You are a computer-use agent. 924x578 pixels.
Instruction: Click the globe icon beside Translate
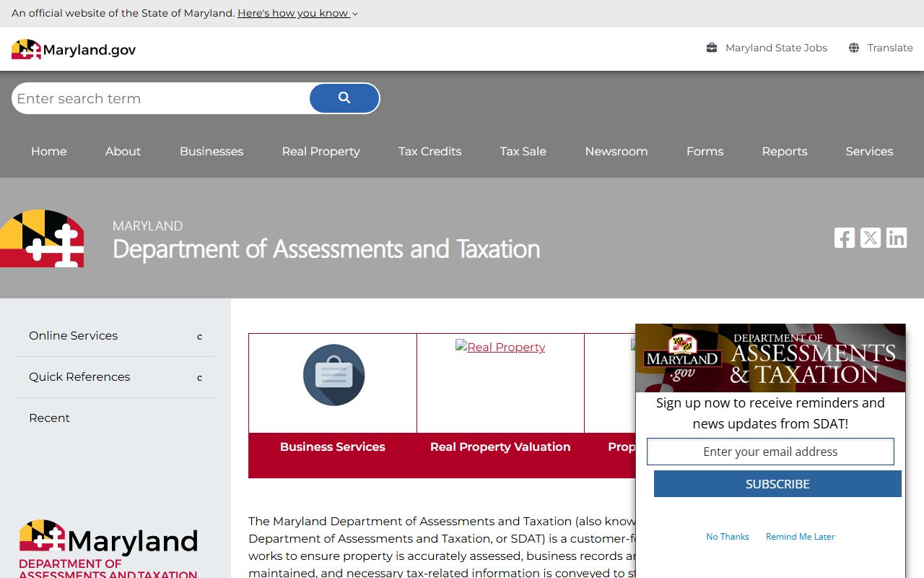point(854,48)
